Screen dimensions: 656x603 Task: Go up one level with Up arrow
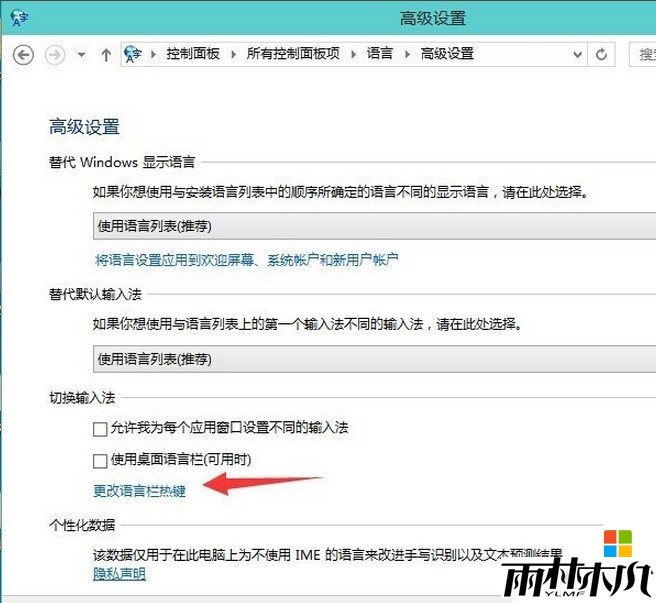(106, 55)
